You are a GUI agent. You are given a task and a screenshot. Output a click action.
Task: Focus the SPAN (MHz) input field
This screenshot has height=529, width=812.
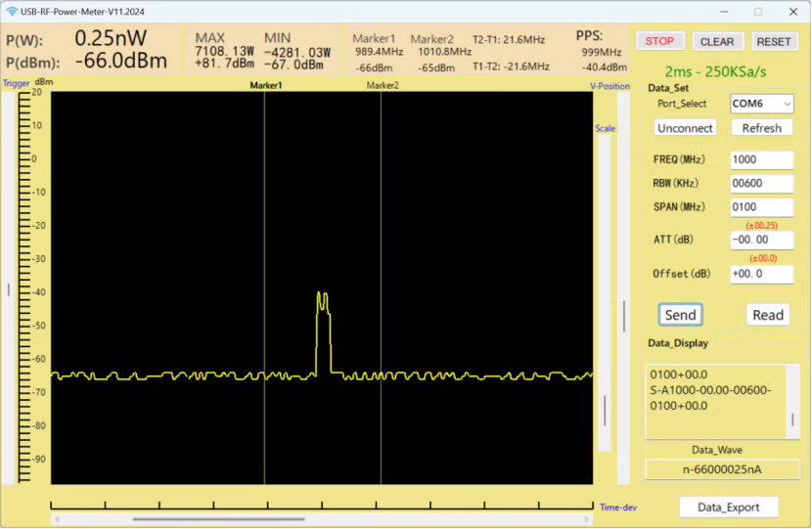(761, 207)
